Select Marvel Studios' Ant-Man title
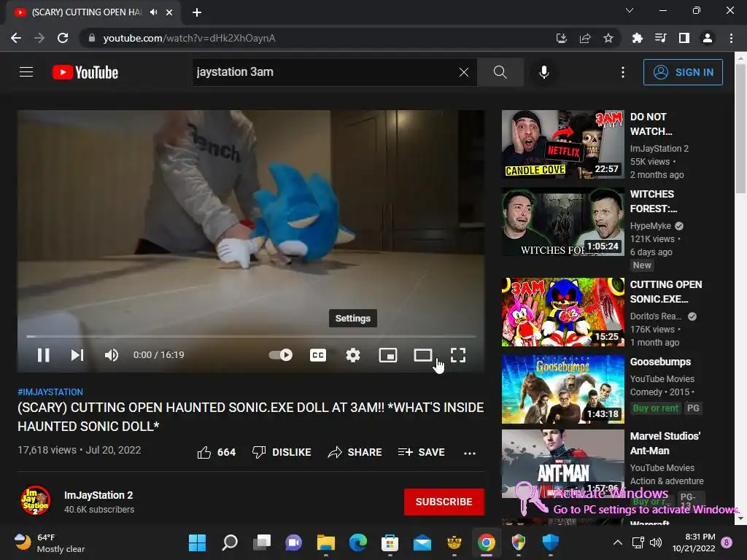 pyautogui.click(x=665, y=443)
